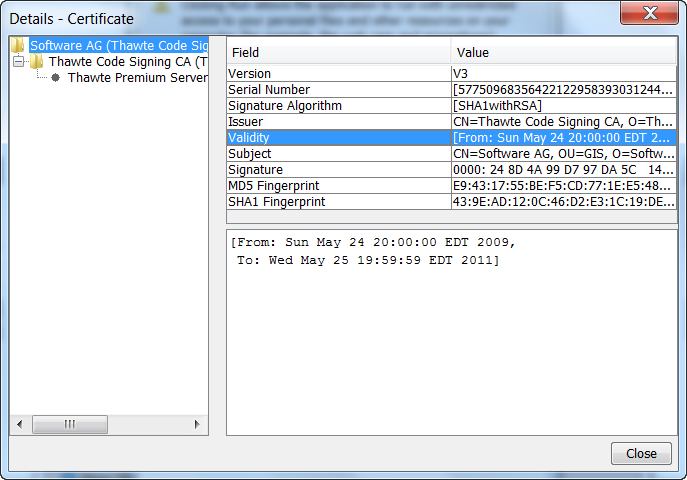
Task: Click the V3 version value cell
Action: pyautogui.click(x=564, y=74)
